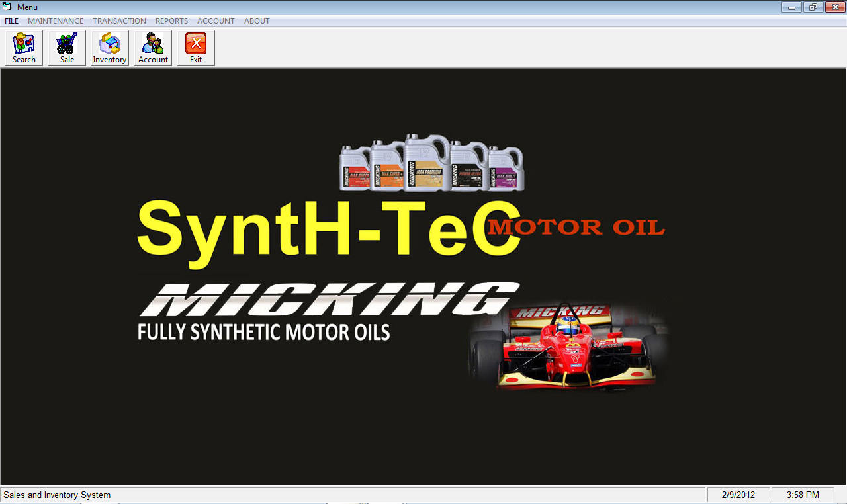The image size is (847, 504).
Task: Click the app icon in the title bar
Action: tap(8, 7)
